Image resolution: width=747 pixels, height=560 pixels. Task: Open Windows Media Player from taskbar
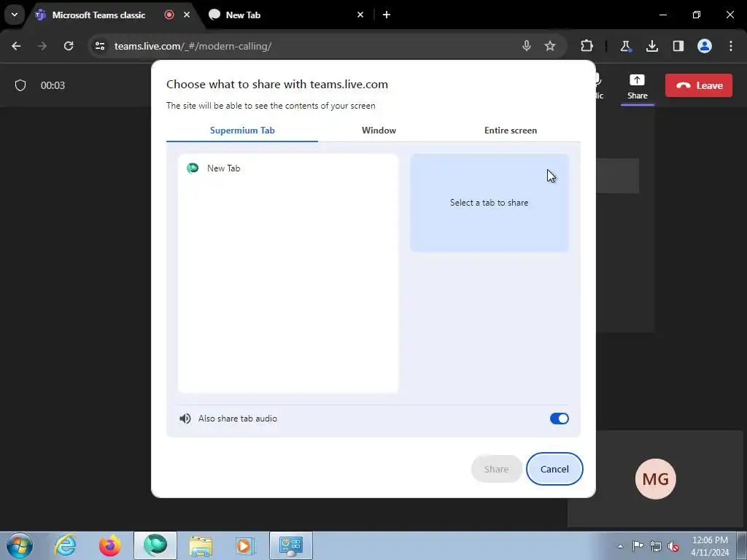pyautogui.click(x=245, y=545)
